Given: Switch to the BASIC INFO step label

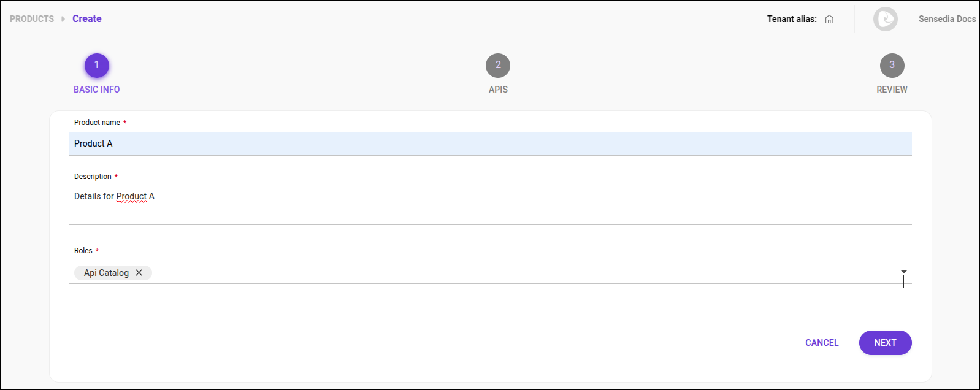Looking at the screenshot, I should 97,90.
